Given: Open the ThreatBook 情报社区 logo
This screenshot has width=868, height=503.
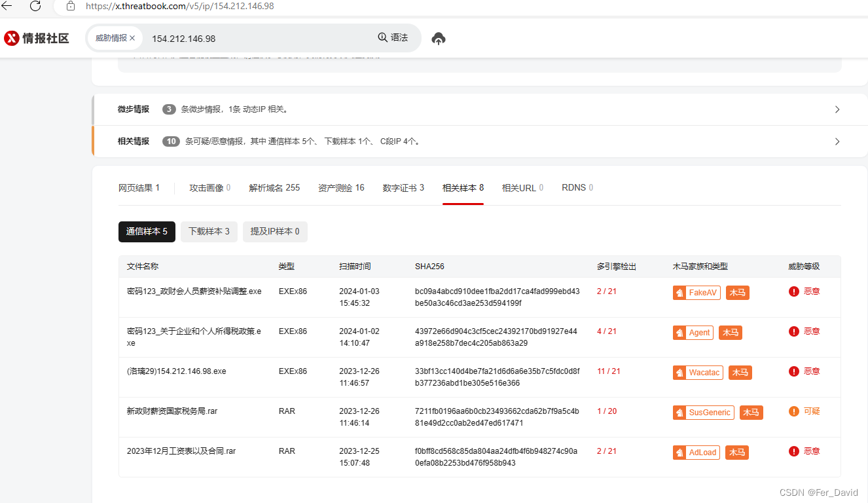Looking at the screenshot, I should pos(37,38).
